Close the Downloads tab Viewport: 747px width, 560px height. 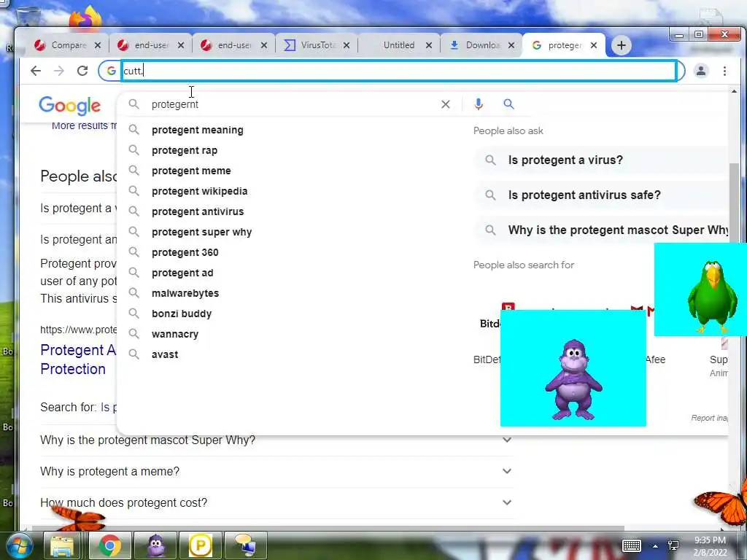point(511,45)
